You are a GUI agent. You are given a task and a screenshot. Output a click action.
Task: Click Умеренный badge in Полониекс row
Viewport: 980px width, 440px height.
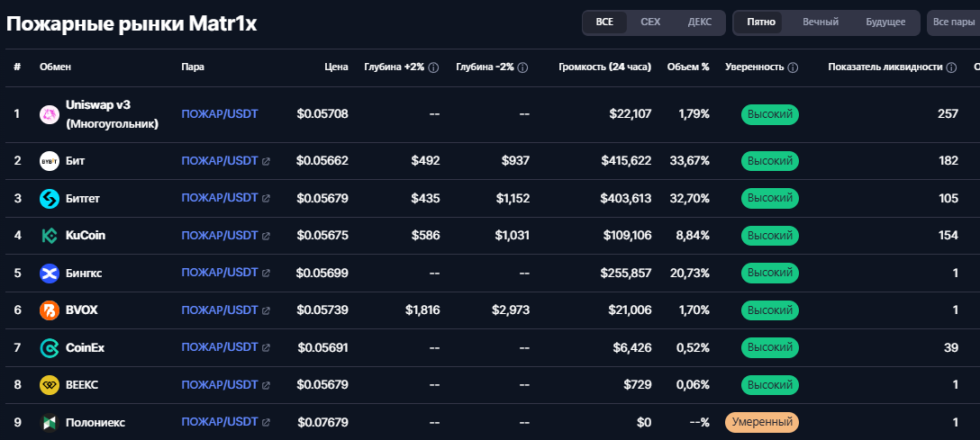[762, 423]
